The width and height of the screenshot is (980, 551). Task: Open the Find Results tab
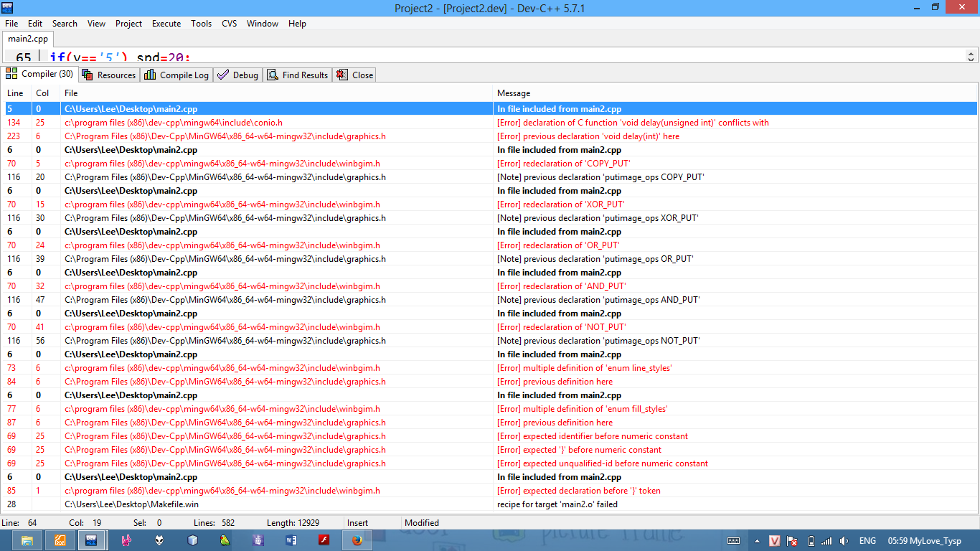click(298, 75)
